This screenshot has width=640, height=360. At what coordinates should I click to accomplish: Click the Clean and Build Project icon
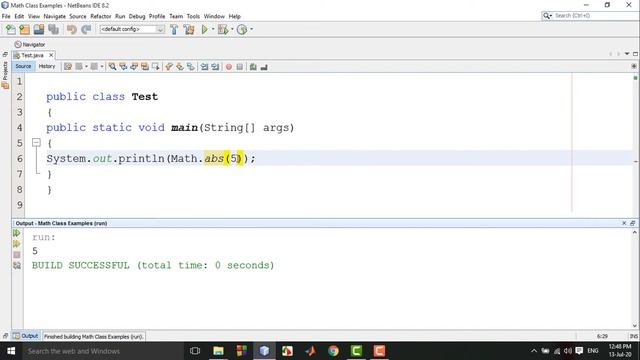coord(189,29)
